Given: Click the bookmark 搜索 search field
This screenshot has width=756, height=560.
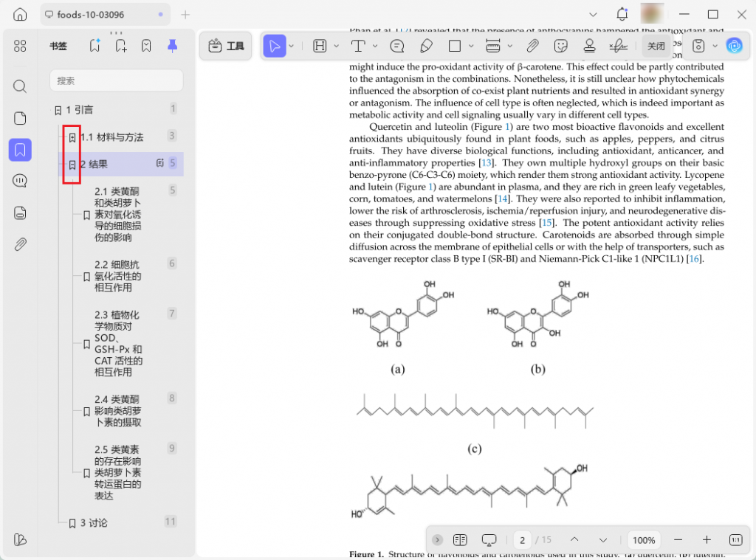Looking at the screenshot, I should click(x=117, y=80).
